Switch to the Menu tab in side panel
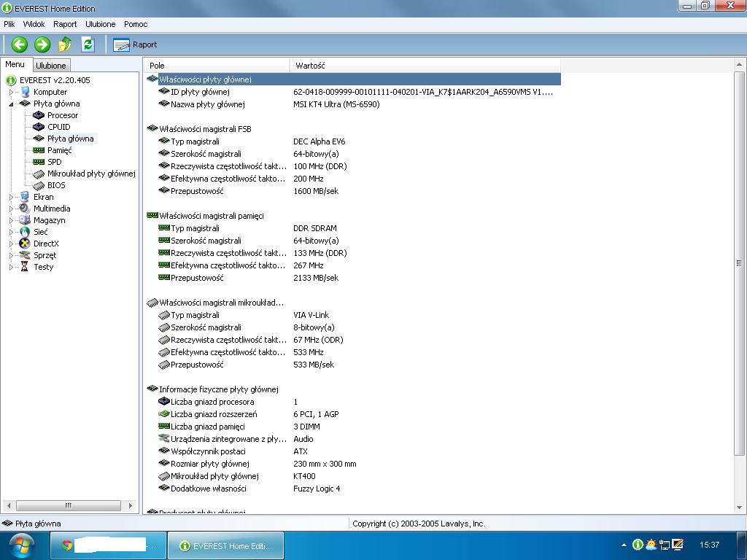 [x=15, y=64]
